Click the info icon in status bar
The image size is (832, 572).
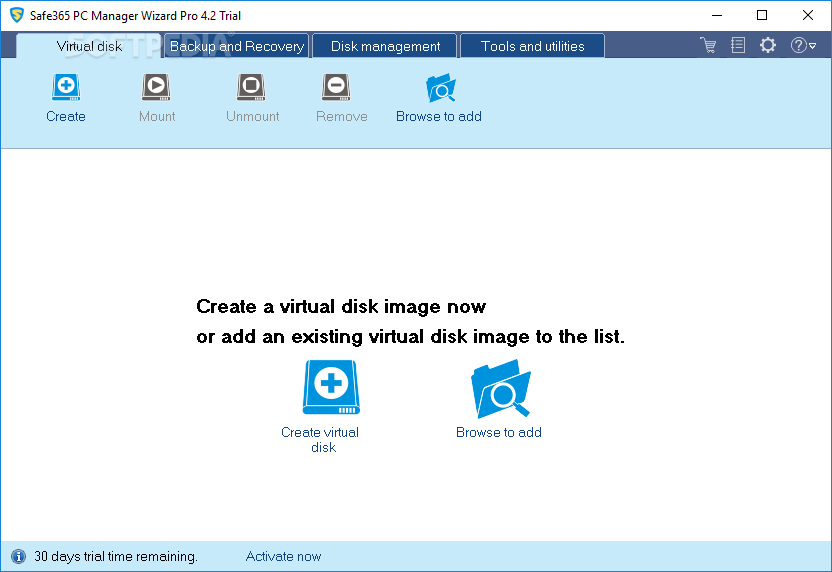coord(18,556)
